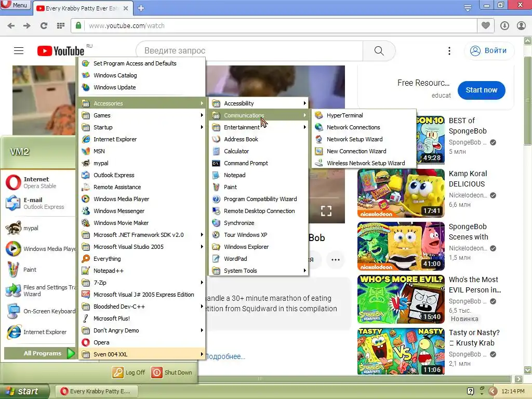Open Opera Menu button

pos(15,5)
